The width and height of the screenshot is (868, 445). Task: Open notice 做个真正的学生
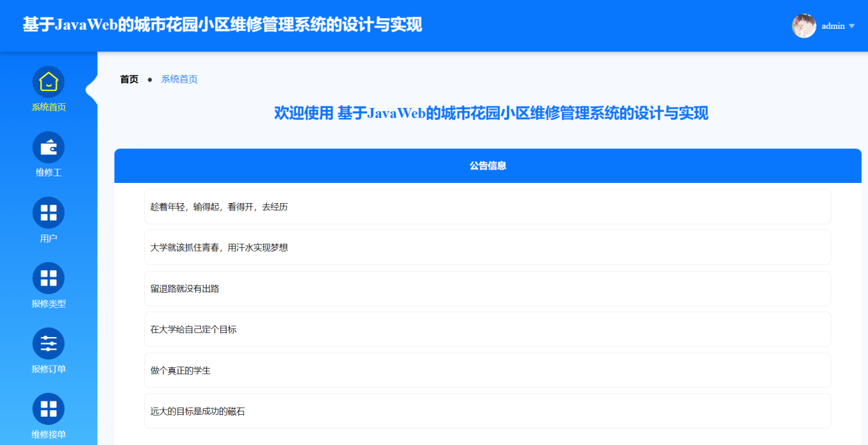point(488,370)
